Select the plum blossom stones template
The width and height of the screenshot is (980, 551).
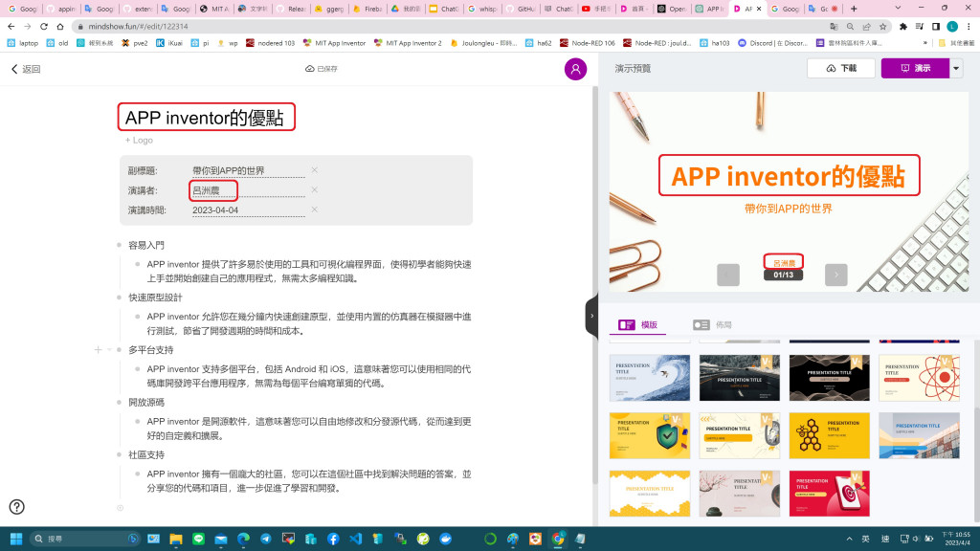740,494
